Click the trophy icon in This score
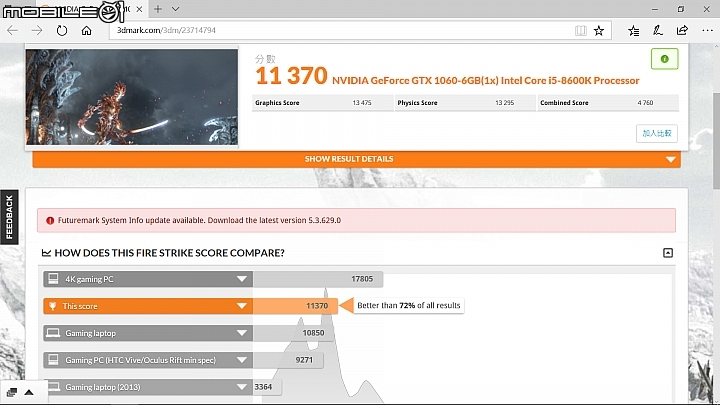Viewport: 720px width, 405px height. [52, 306]
